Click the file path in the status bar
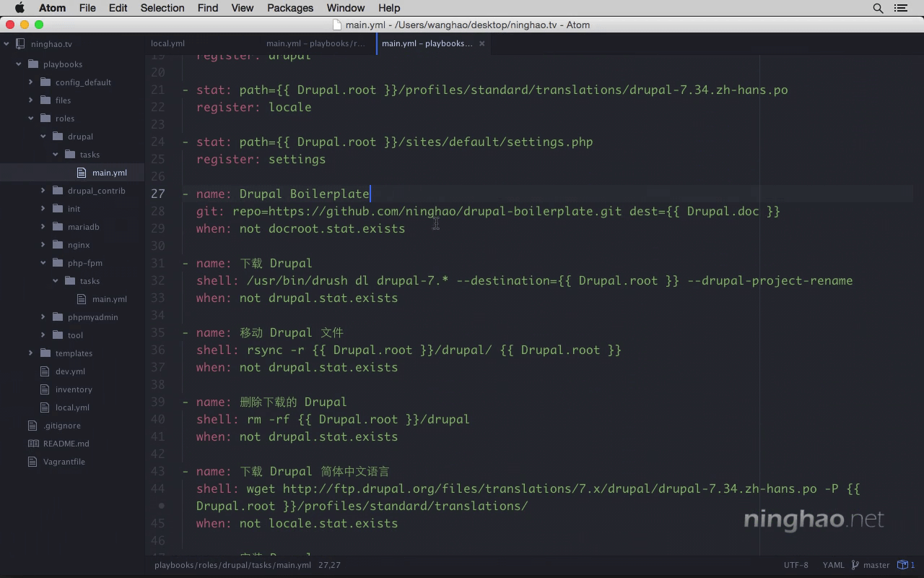 232,565
